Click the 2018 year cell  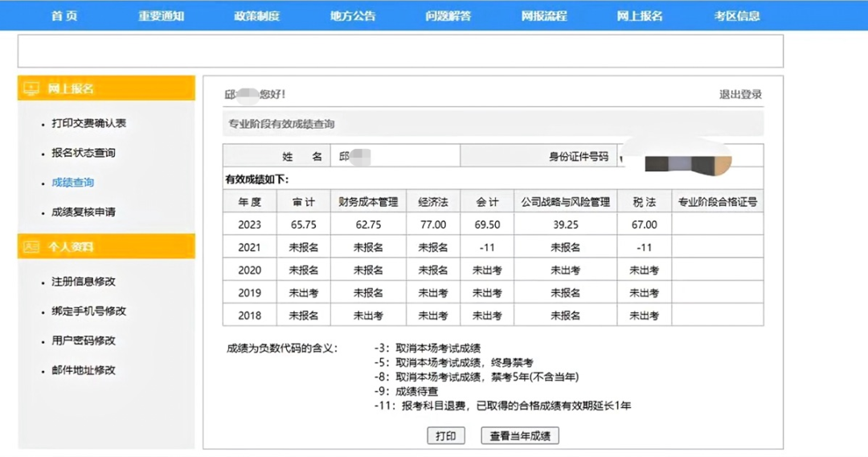(250, 315)
